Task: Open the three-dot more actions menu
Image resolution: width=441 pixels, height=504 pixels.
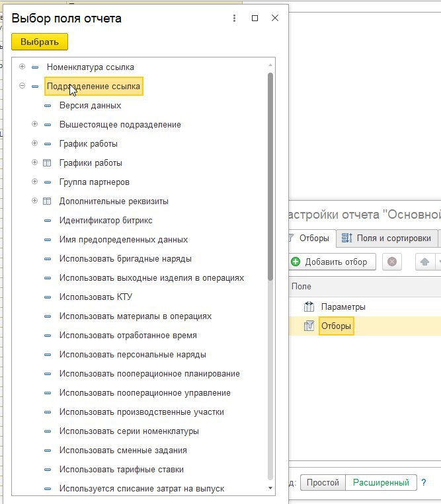Action: (234, 18)
